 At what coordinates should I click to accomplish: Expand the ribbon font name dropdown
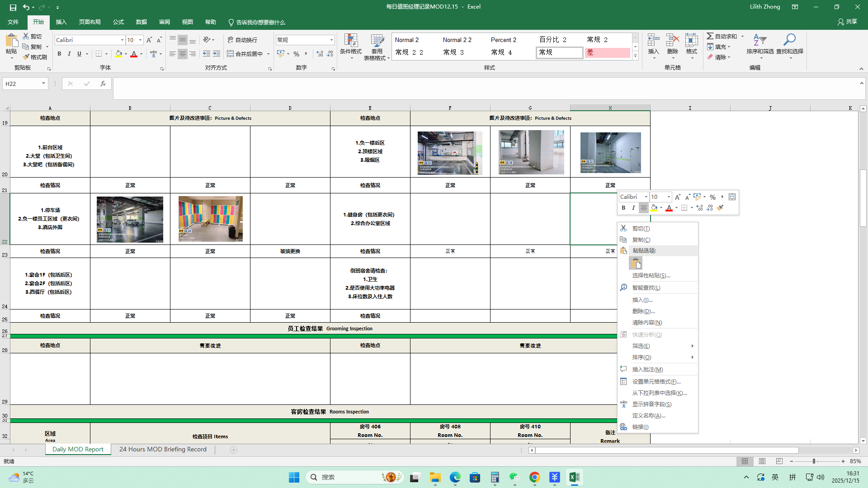(x=122, y=40)
